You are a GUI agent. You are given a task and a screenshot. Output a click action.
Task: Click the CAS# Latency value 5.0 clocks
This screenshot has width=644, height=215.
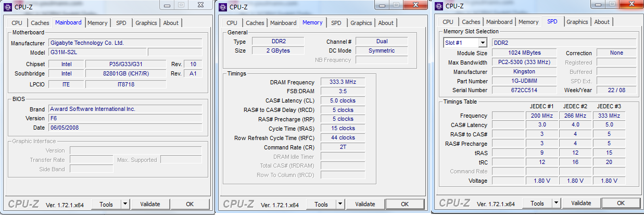[x=342, y=100]
